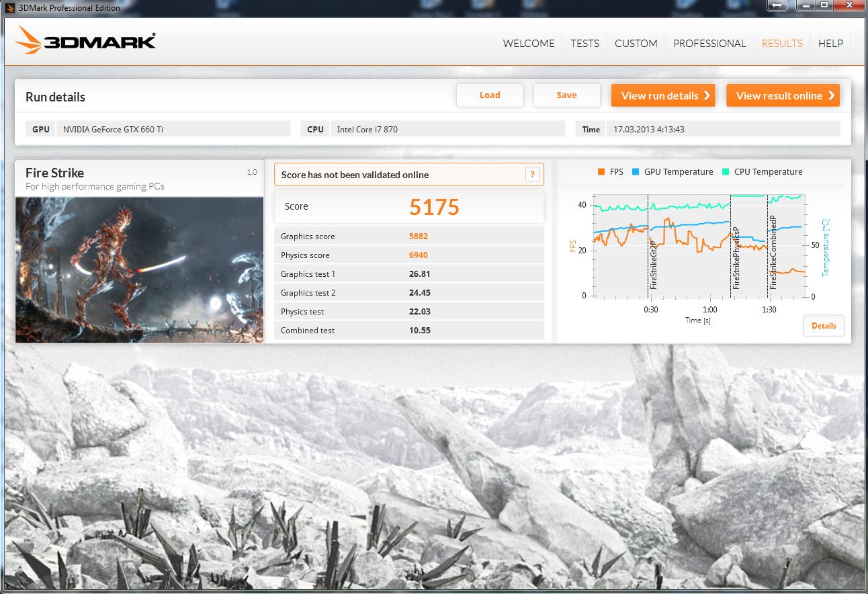The image size is (868, 594).
Task: Click the CPU name Intel Core i7 870
Action: pos(367,130)
